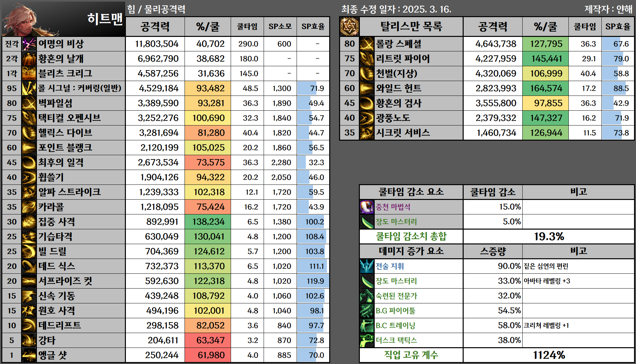
Task: Click the 여명의 비상 skill icon
Action: [x=29, y=44]
